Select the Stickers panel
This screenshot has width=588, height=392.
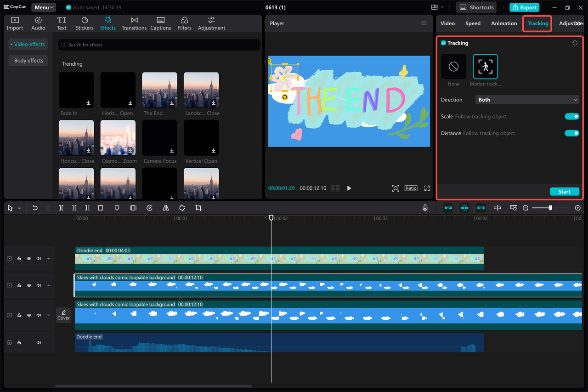coord(85,23)
